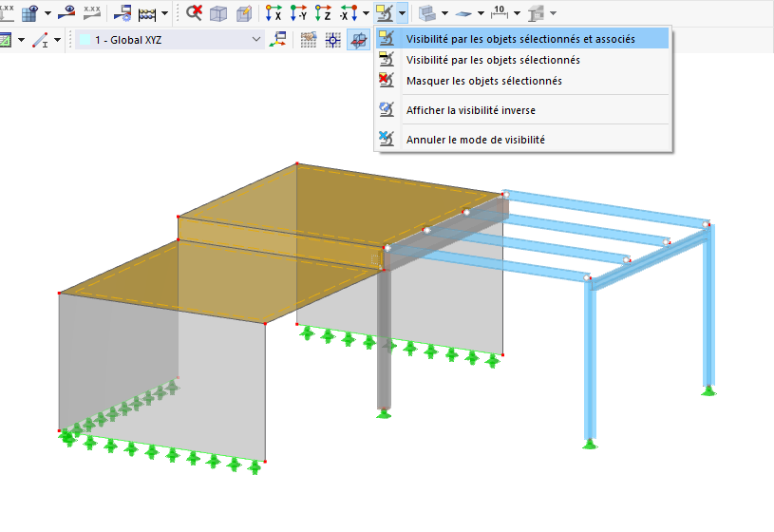Click the member line with I-section icon
Viewport: 774px width, 532px height.
pyautogui.click(x=40, y=40)
